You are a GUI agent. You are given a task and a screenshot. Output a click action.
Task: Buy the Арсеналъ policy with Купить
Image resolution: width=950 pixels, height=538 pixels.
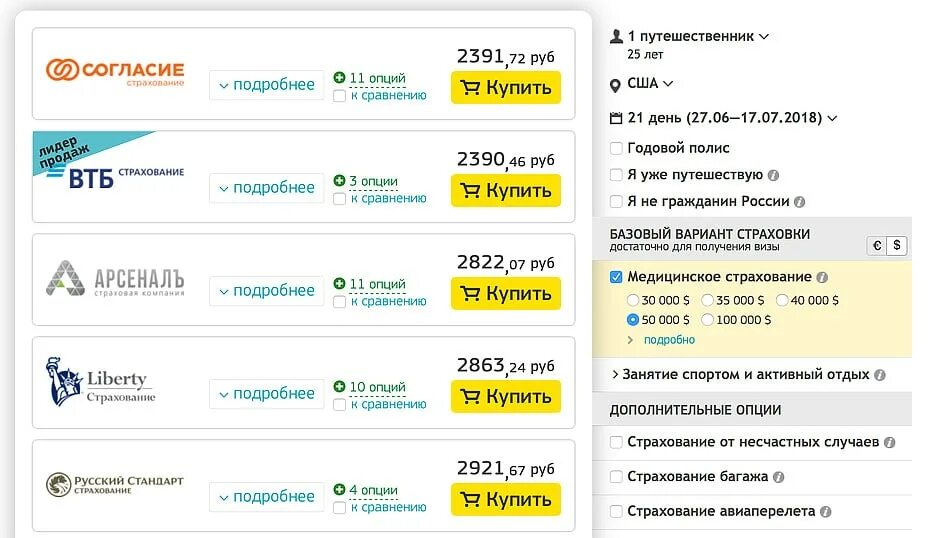click(x=506, y=293)
